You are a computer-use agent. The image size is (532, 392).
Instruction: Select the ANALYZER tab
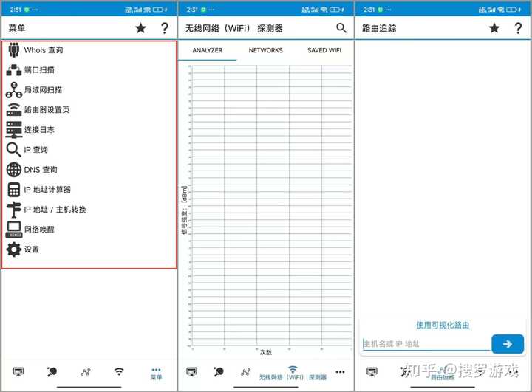point(207,50)
